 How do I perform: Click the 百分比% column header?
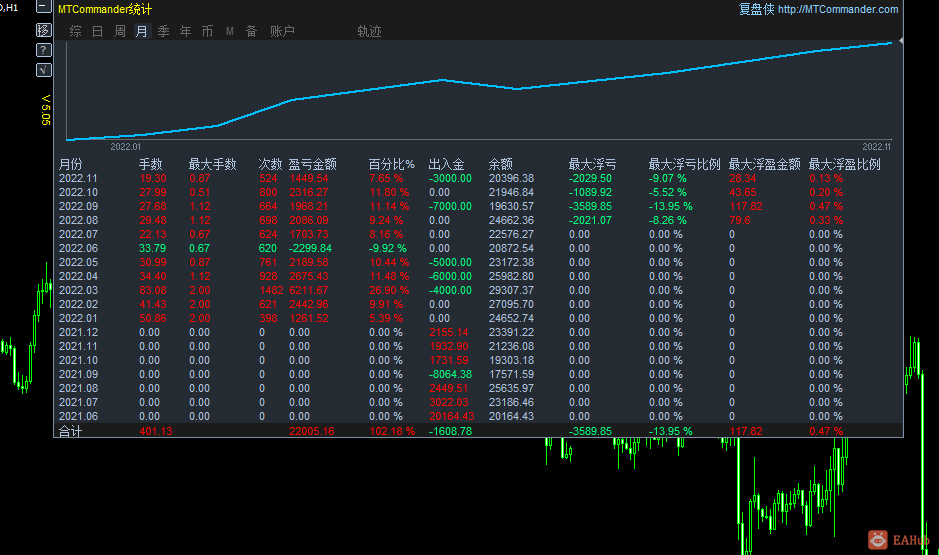click(x=391, y=164)
